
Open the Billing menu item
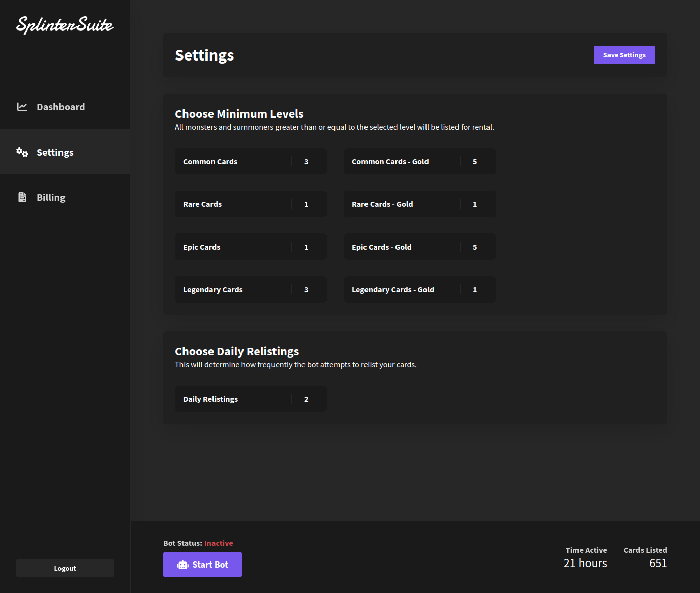tap(65, 197)
